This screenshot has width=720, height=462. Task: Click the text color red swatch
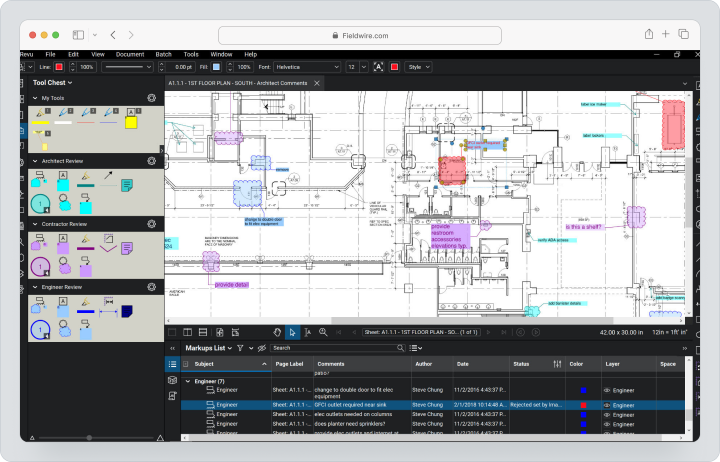click(x=394, y=67)
